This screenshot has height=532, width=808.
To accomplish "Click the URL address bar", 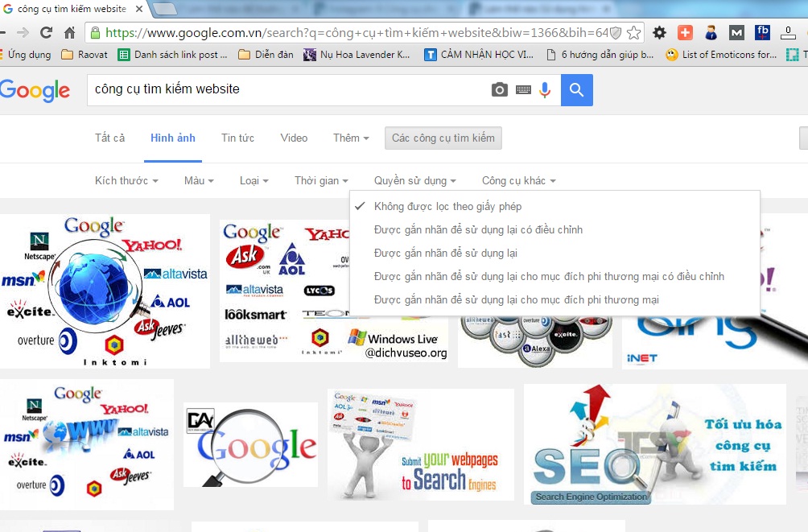I will tap(357, 33).
